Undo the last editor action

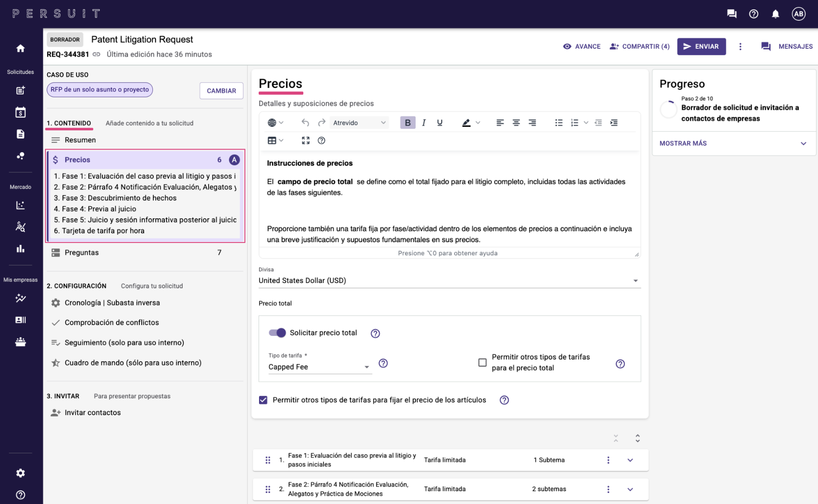click(305, 123)
